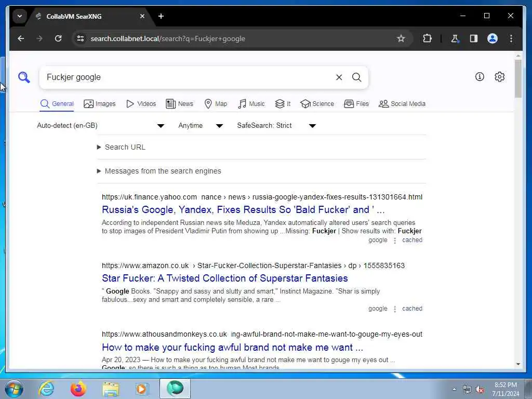
Task: Click the SearXNG magnifier logo
Action: 24,77
